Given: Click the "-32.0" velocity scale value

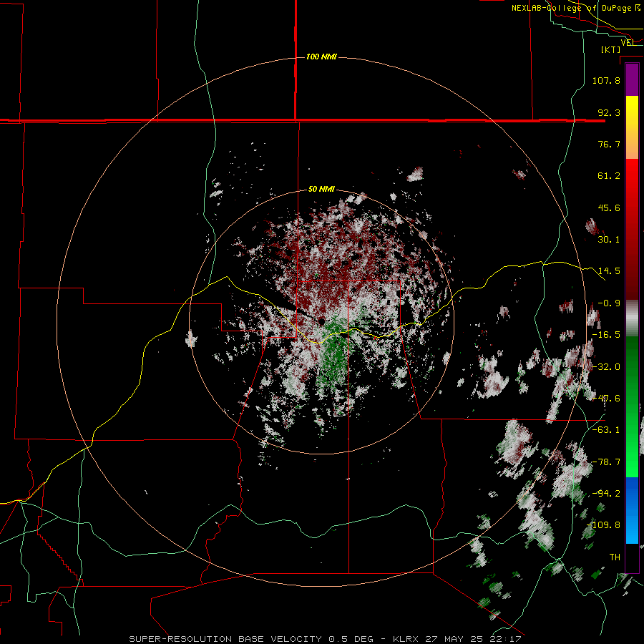Looking at the screenshot, I should tap(606, 367).
